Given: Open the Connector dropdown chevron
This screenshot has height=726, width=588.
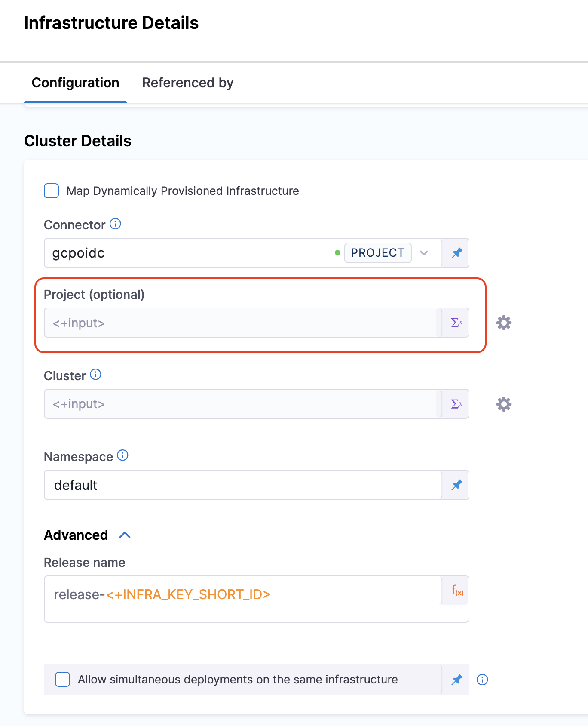Looking at the screenshot, I should click(x=424, y=253).
